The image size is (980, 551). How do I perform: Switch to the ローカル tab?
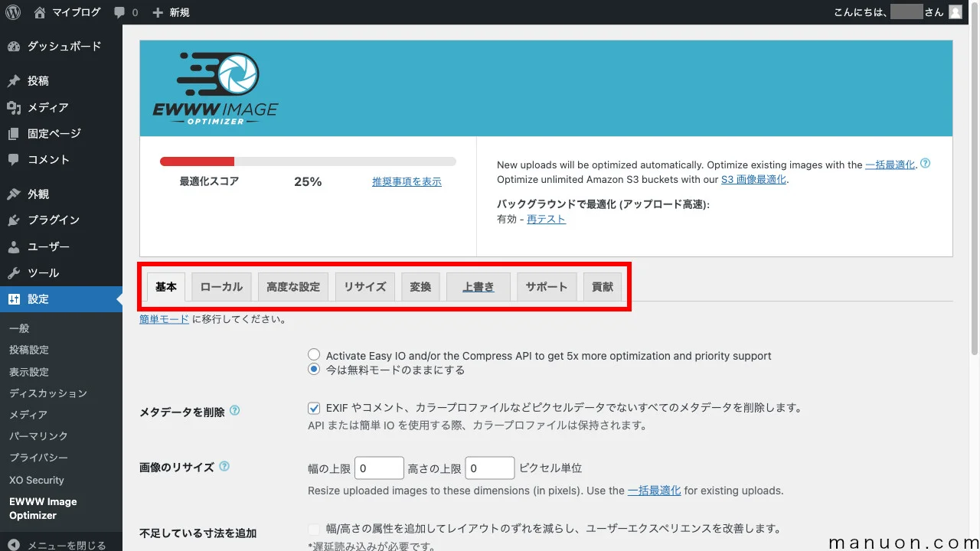(221, 287)
